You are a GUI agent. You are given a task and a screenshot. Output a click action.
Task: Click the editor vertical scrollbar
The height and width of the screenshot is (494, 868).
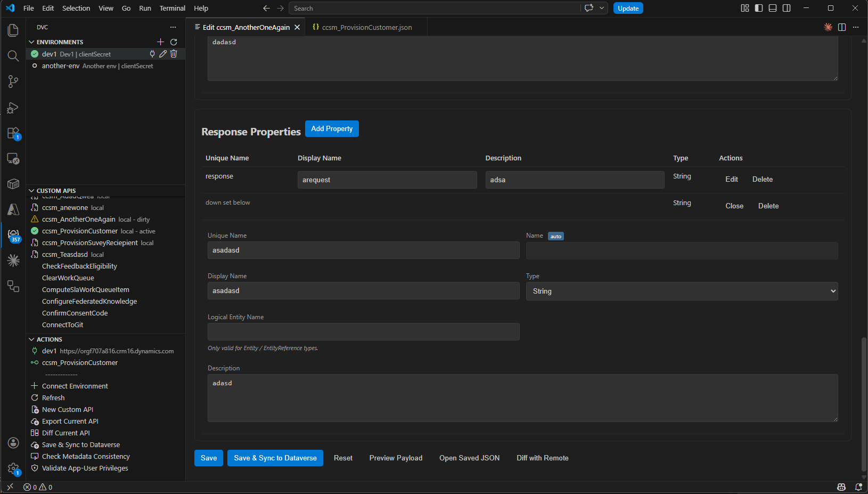864,404
